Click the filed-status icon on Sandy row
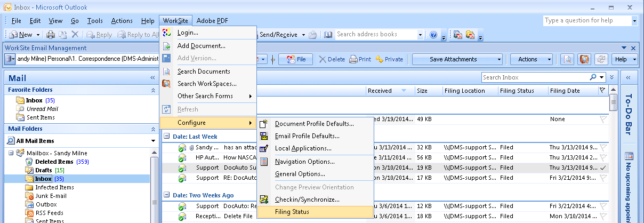 point(182,147)
